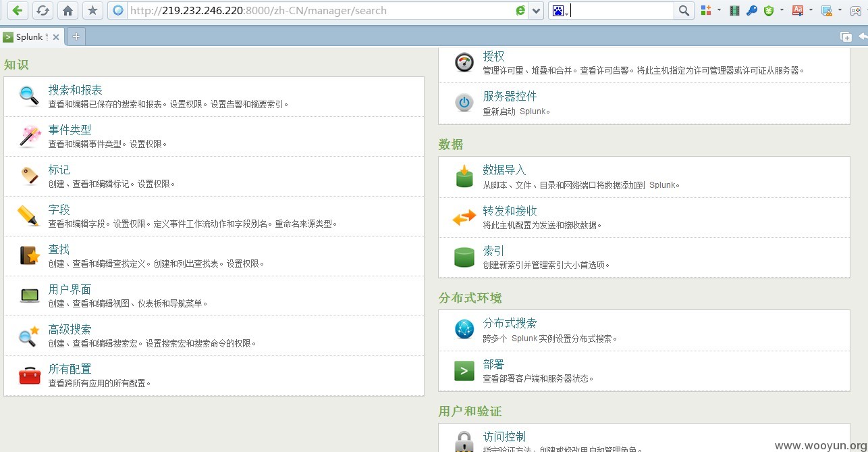The width and height of the screenshot is (868, 452).
Task: Close the Splunk tab
Action: pyautogui.click(x=55, y=37)
